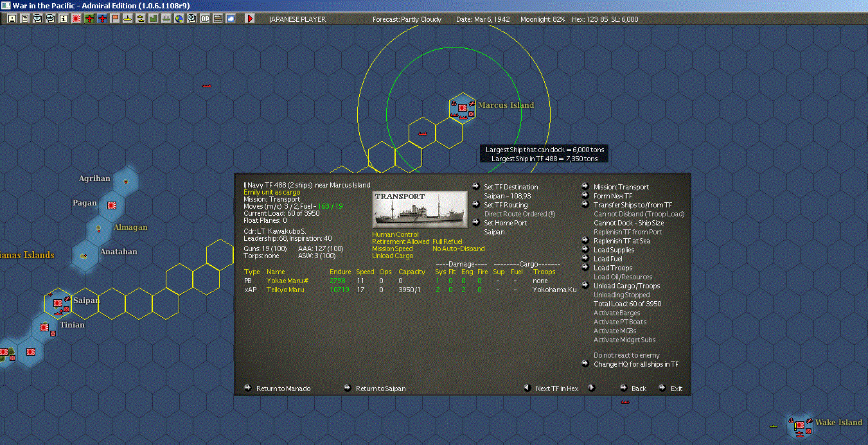The width and height of the screenshot is (868, 445).
Task: Toggle the yellow Unload Cargo setting
Action: 393,256
